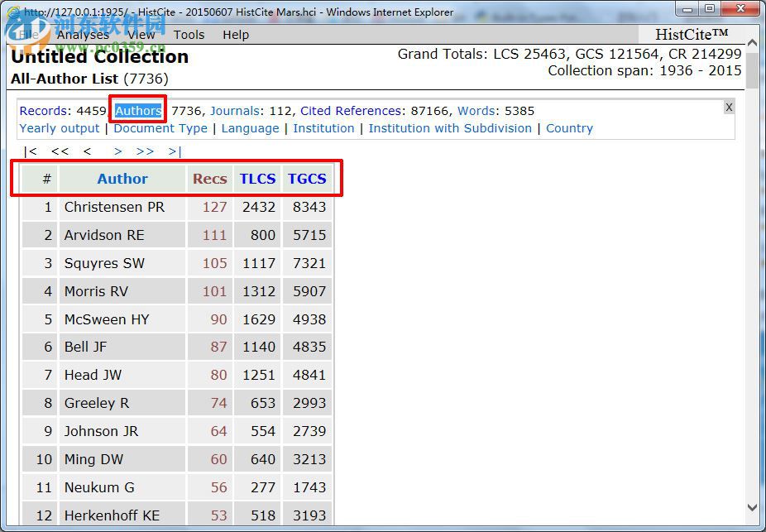Open the Help menu
766x532 pixels.
(x=236, y=35)
